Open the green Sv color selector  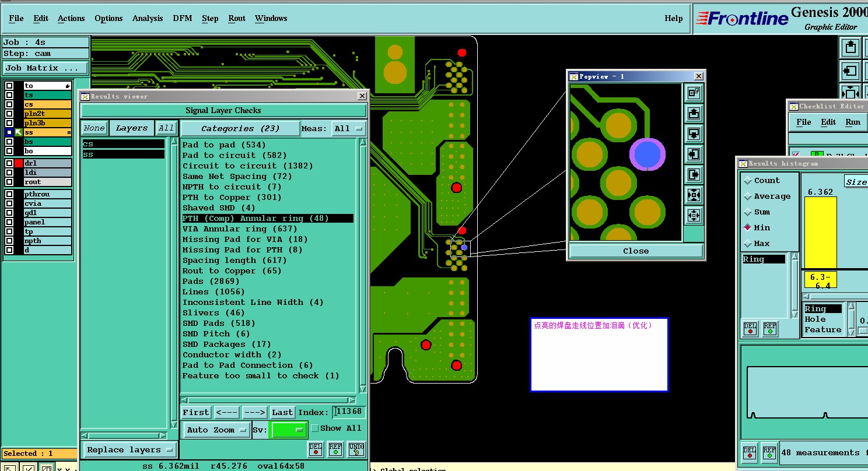click(x=288, y=430)
